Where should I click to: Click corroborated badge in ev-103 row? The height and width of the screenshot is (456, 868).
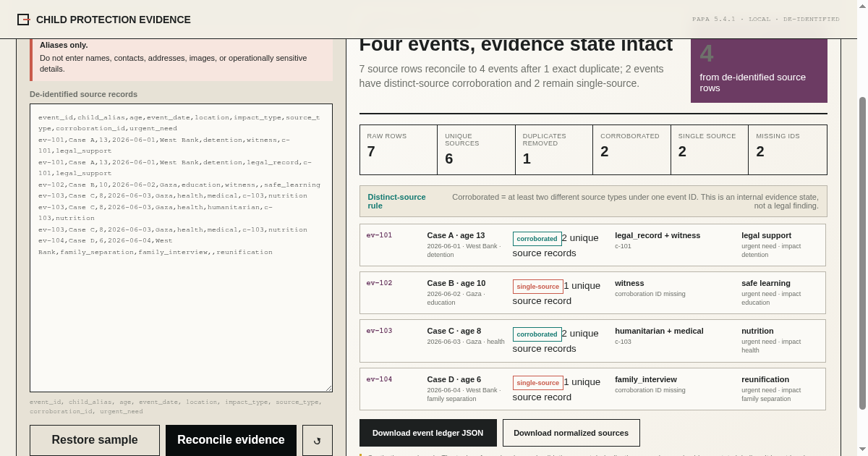click(537, 334)
